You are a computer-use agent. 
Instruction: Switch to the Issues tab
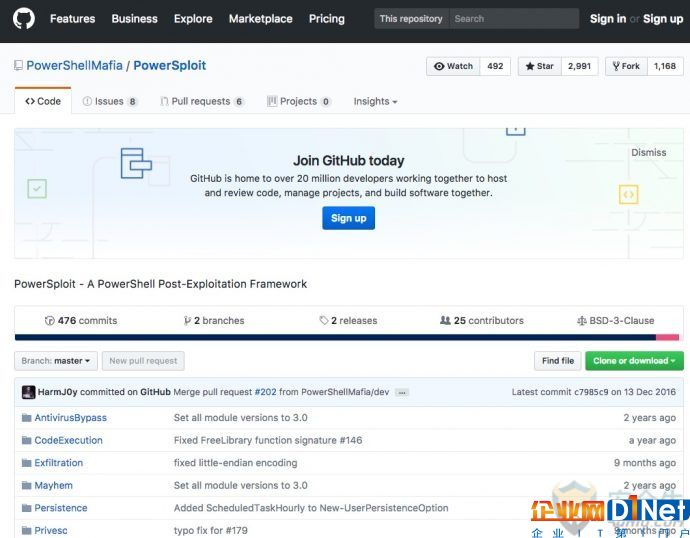110,102
